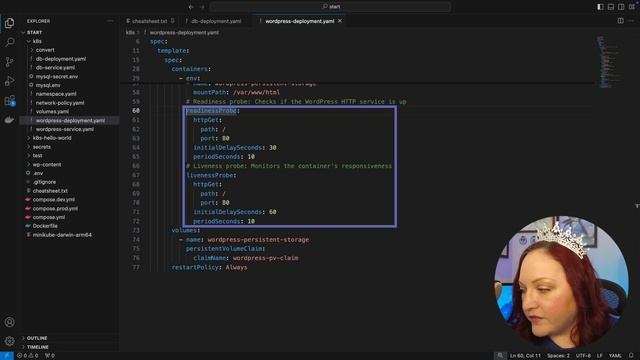Change language mode via YAML status
This screenshot has height=360, width=640.
point(615,356)
